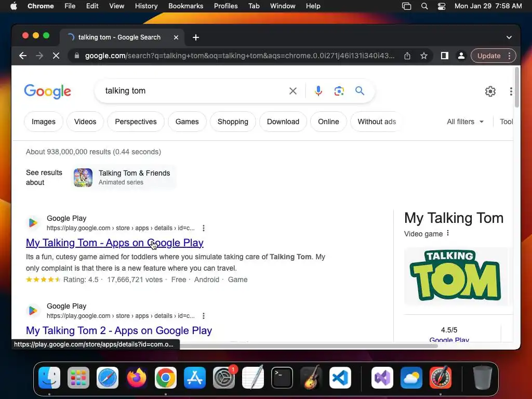This screenshot has width=532, height=399.
Task: Launch Firefox from the dock
Action: [x=137, y=378]
